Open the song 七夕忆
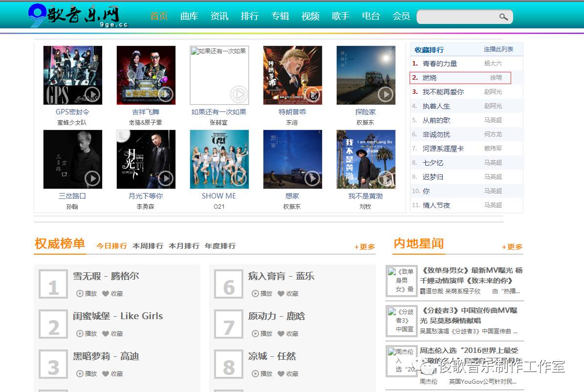The image size is (584, 392). (433, 163)
